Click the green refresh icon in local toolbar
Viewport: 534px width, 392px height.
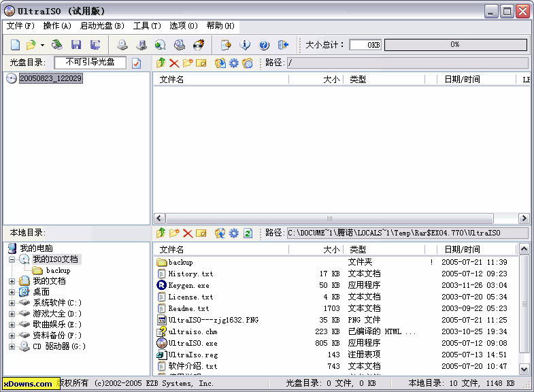pyautogui.click(x=248, y=233)
